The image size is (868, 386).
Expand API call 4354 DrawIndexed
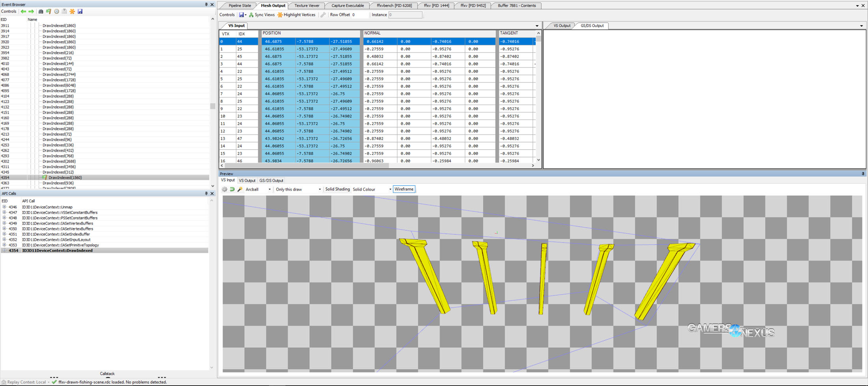(x=4, y=250)
